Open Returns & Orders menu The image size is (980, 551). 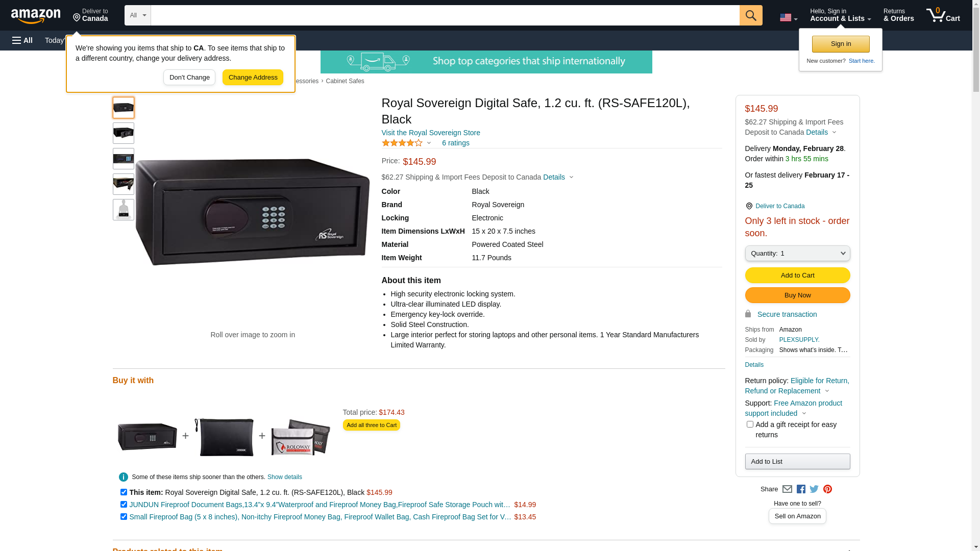click(898, 15)
